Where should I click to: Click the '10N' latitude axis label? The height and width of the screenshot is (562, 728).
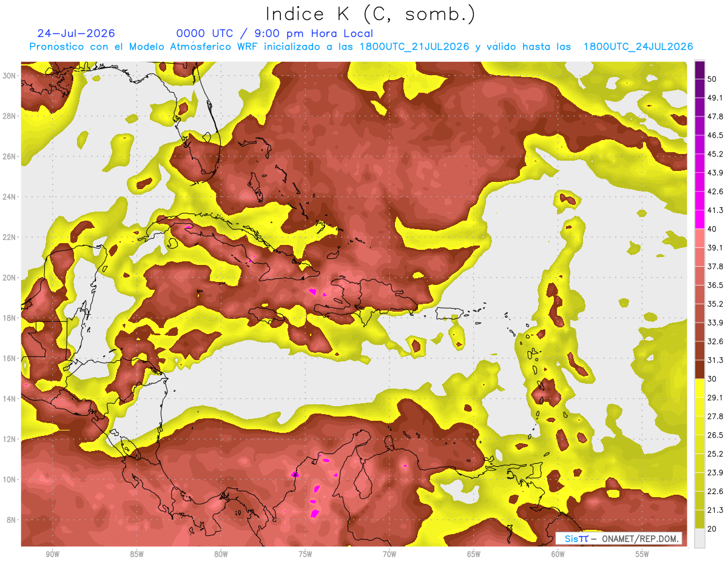click(9, 480)
